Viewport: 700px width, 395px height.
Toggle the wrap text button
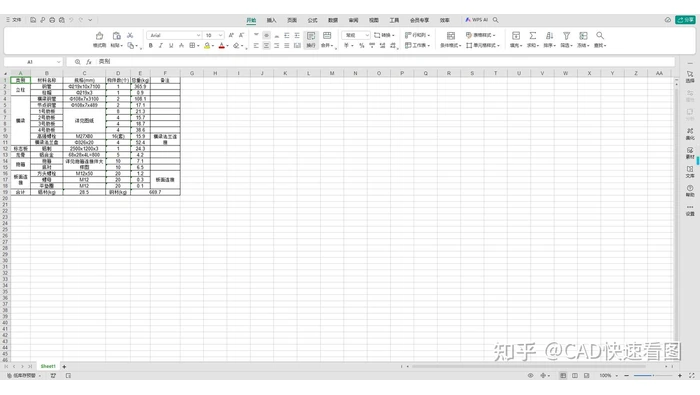311,40
